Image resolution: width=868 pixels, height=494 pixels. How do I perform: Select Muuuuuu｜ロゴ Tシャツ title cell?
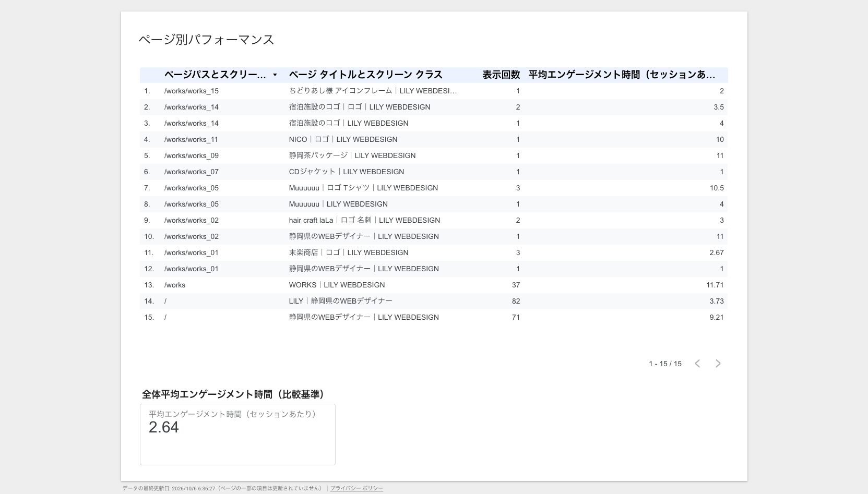(363, 188)
